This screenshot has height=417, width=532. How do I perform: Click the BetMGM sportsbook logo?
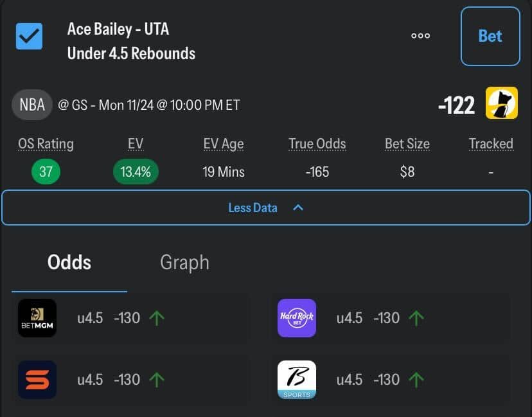[x=37, y=318]
